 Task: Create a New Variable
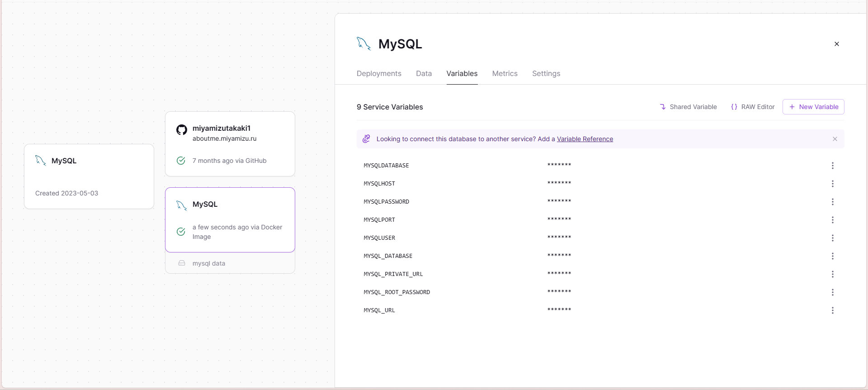click(813, 107)
